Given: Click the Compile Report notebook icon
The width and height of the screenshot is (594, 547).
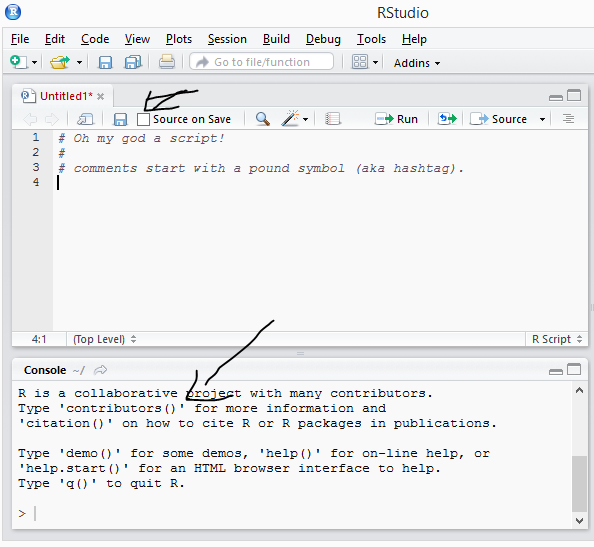Looking at the screenshot, I should 333,119.
